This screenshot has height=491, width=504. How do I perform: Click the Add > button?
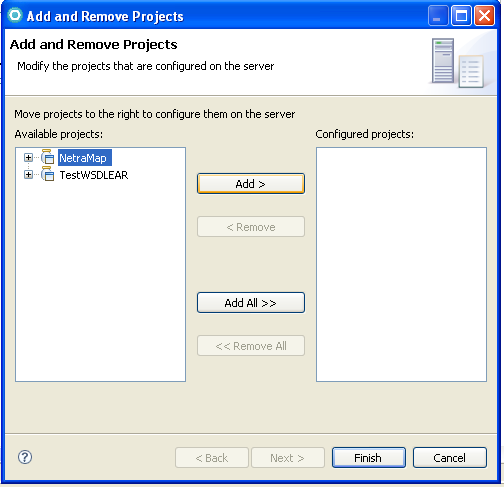(251, 183)
